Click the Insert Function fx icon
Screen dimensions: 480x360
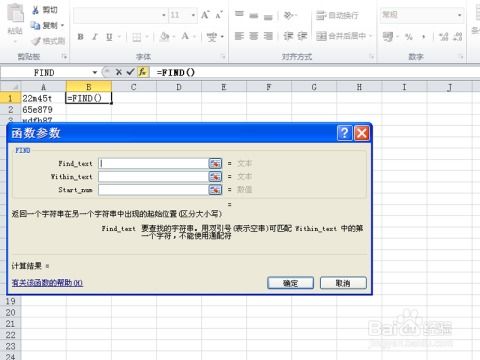(x=143, y=72)
